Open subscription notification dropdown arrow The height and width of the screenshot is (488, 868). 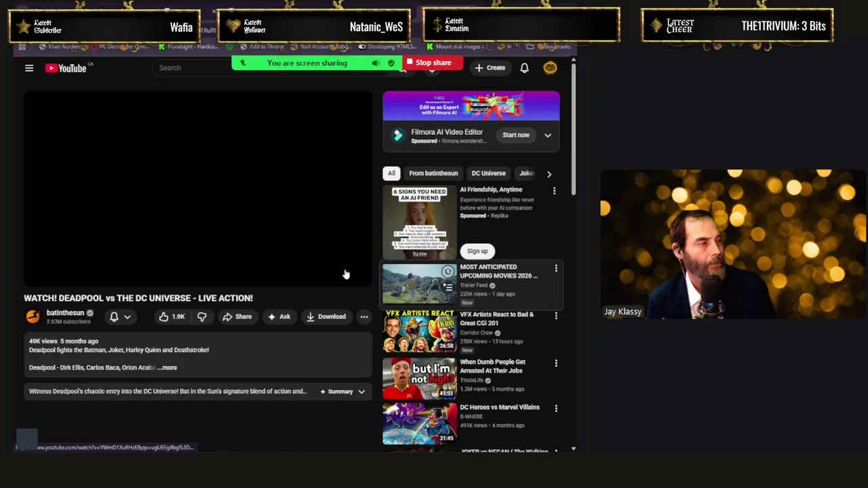127,317
